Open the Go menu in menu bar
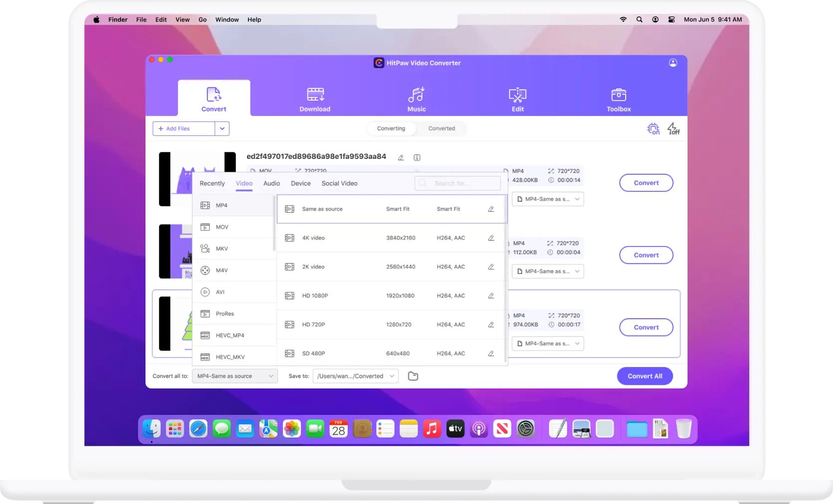Screen dimensions: 833x504 (x=202, y=19)
